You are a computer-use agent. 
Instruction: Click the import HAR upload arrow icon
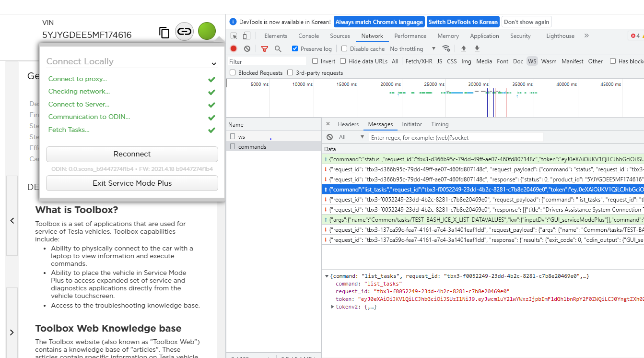pos(464,48)
